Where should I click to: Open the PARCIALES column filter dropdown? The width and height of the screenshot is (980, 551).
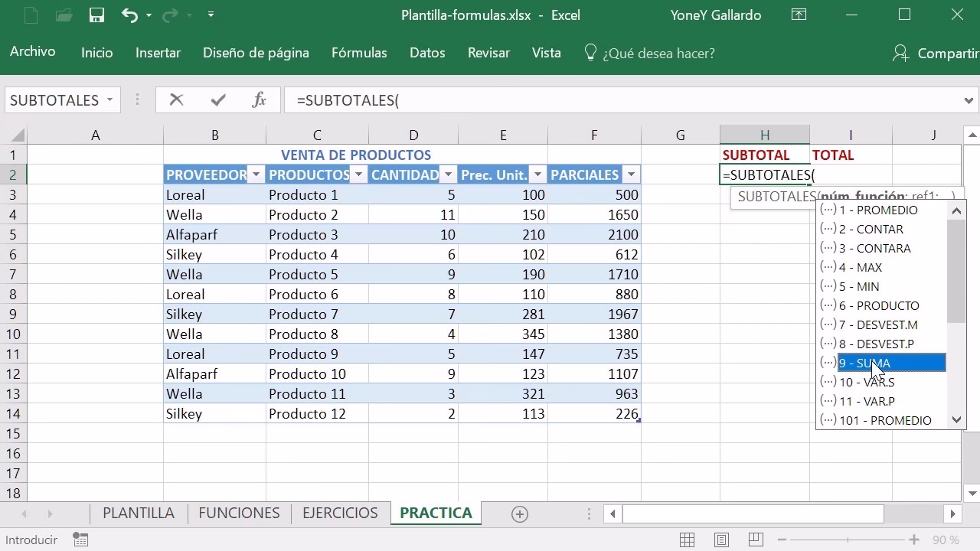pos(630,174)
